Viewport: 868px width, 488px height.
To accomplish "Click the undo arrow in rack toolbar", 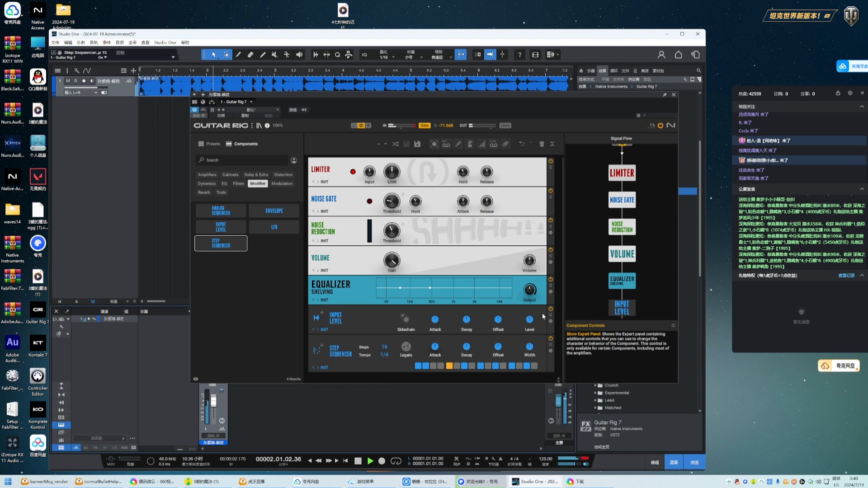I will (522, 144).
